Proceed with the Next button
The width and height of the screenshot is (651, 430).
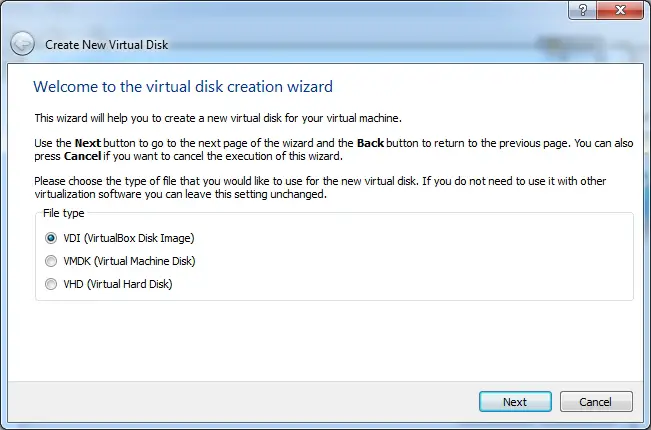click(x=515, y=402)
